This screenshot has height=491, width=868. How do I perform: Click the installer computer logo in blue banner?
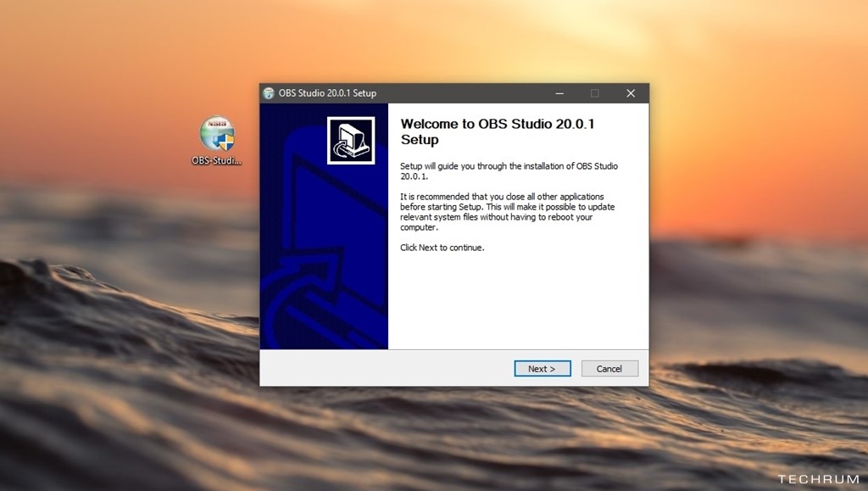point(350,141)
